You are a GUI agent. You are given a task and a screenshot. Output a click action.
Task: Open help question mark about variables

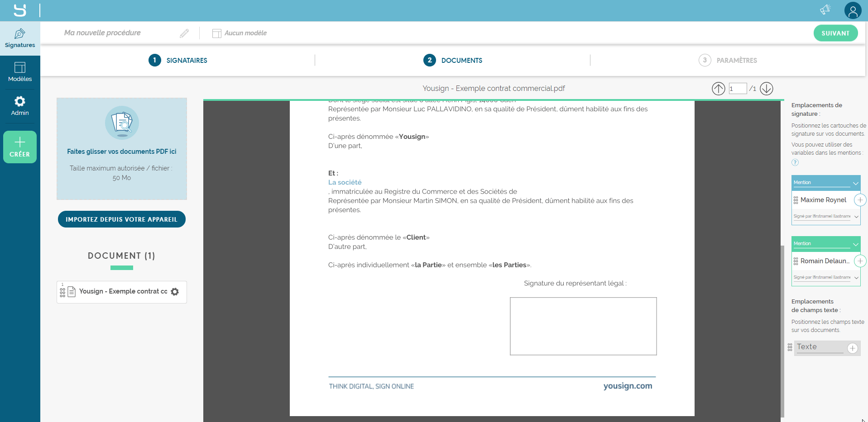(x=795, y=162)
